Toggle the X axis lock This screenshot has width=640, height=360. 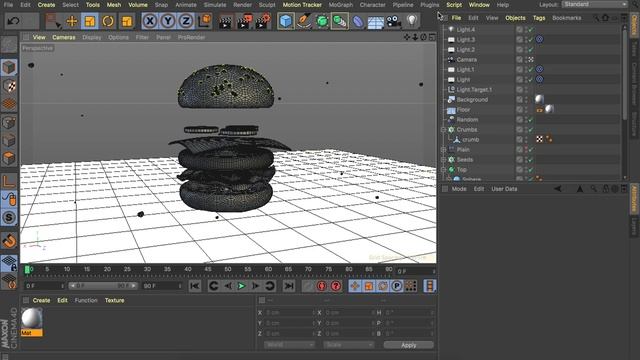(x=150, y=21)
